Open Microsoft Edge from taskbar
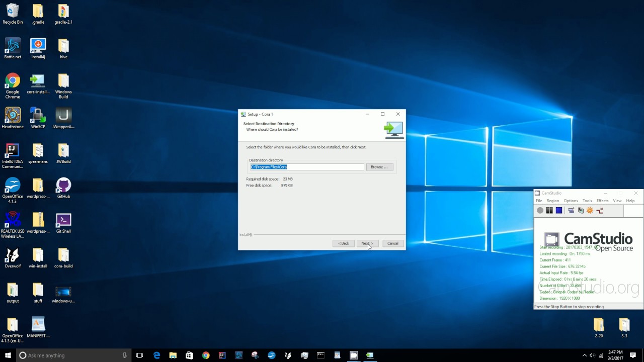The height and width of the screenshot is (362, 644). pyautogui.click(x=156, y=355)
